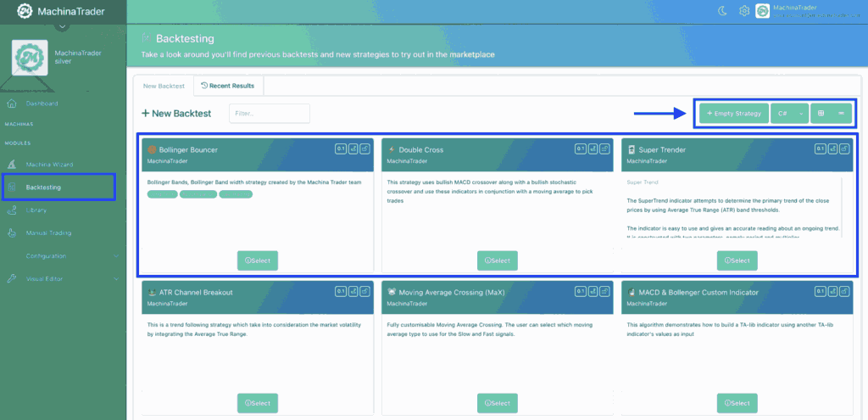Open the C# language dropdown
The width and height of the screenshot is (868, 420).
pyautogui.click(x=789, y=113)
